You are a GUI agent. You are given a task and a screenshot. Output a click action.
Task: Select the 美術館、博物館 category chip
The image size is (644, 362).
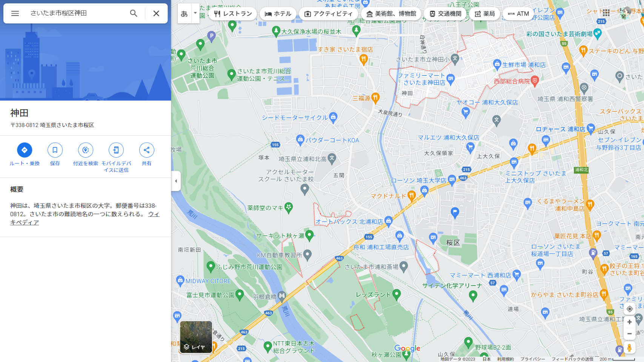391,14
